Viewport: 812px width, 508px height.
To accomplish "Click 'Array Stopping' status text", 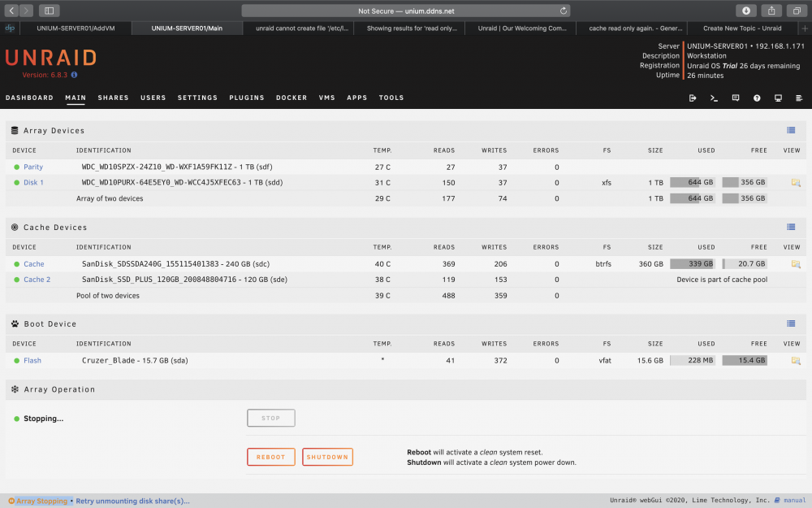I will (41, 501).
